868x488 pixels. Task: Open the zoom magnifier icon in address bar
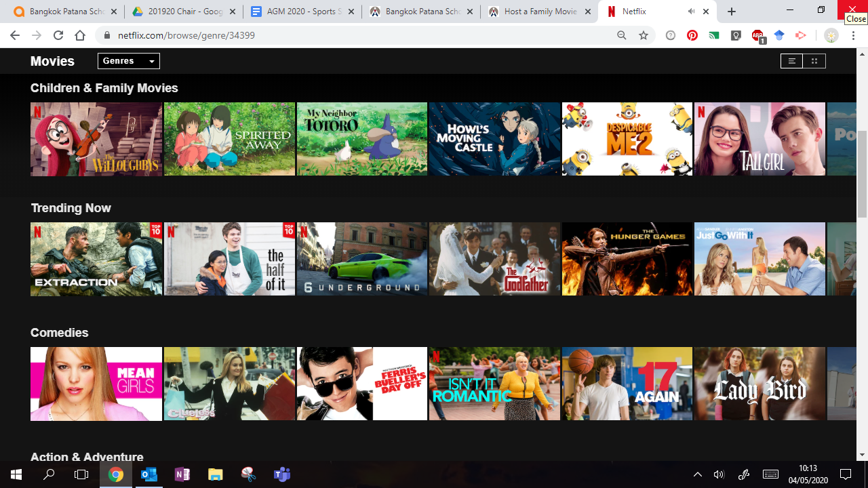pyautogui.click(x=622, y=35)
